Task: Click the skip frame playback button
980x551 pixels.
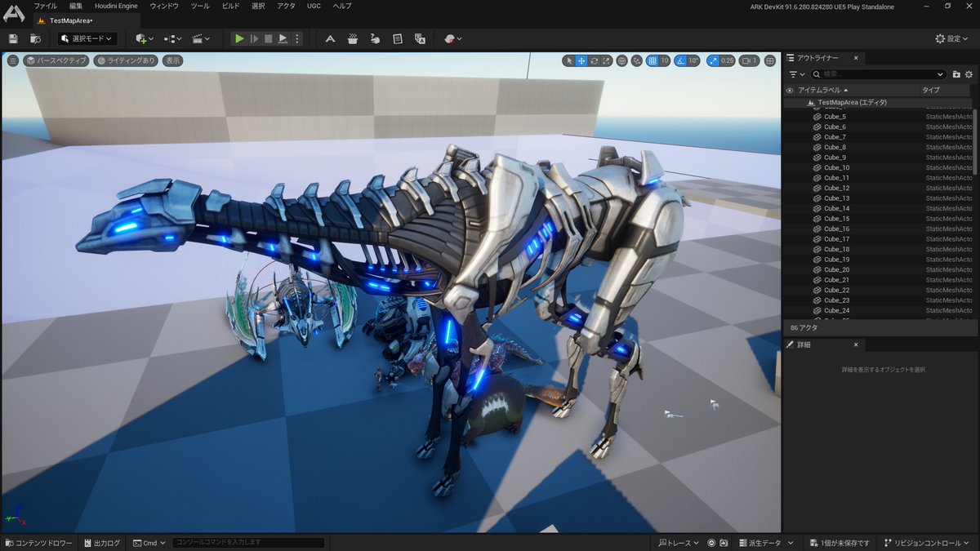Action: (x=254, y=38)
